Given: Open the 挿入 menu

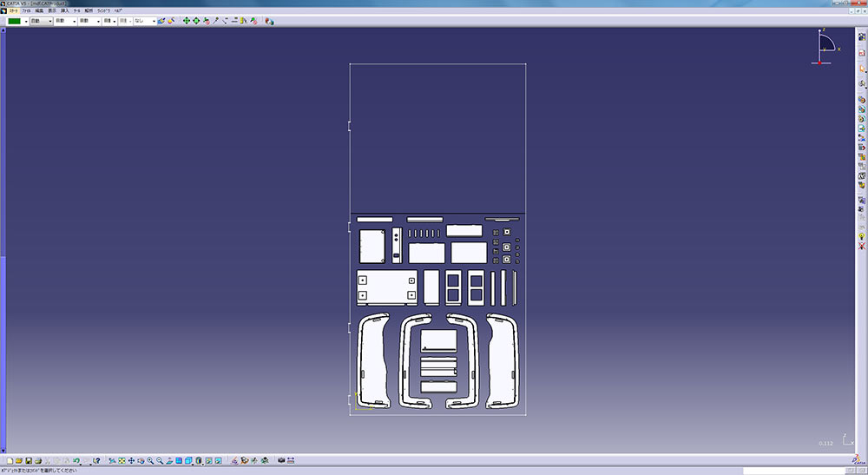Looking at the screenshot, I should 64,10.
